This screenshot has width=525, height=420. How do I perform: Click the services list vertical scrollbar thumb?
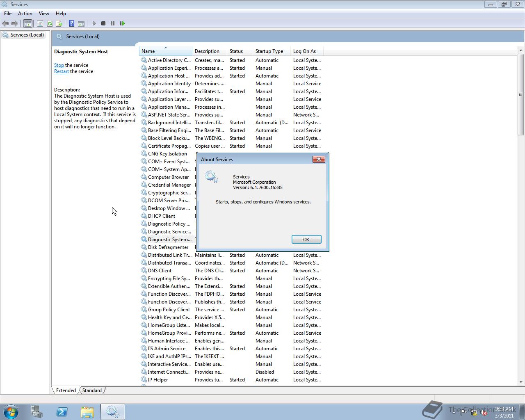point(521,94)
